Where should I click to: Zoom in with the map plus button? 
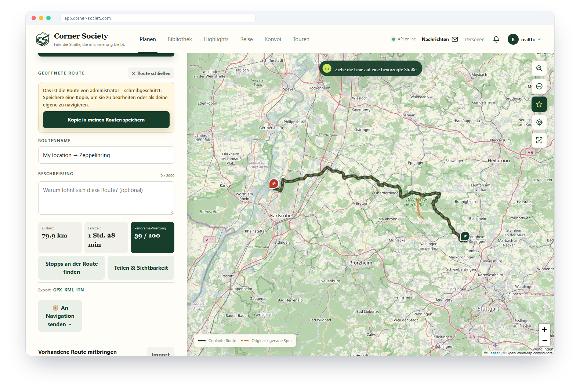coord(544,330)
